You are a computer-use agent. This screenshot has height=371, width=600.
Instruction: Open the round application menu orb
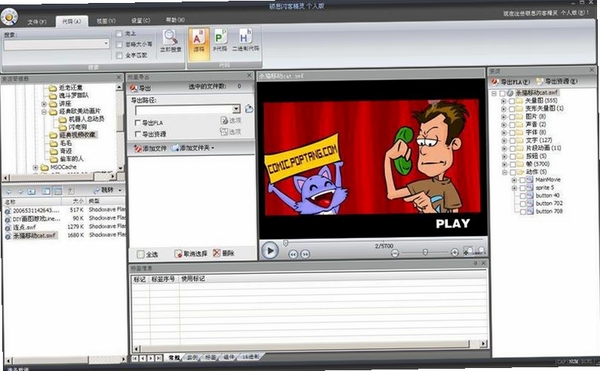[x=9, y=16]
